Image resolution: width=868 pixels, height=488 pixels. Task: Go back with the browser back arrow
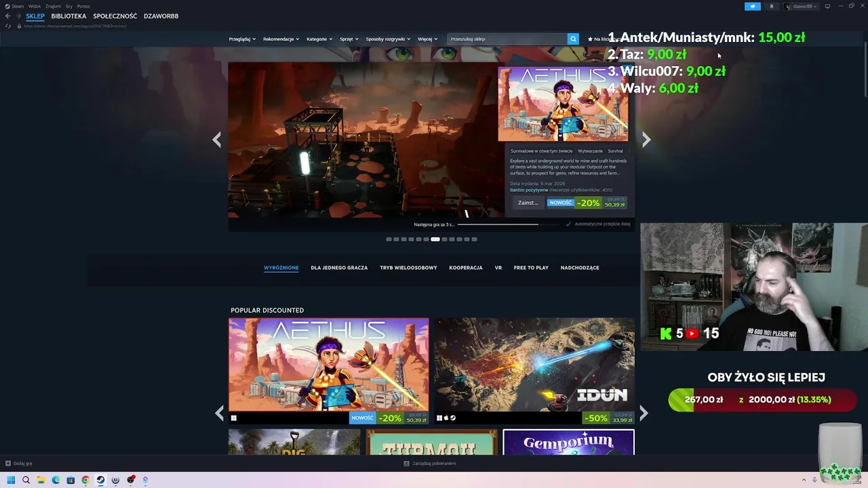click(7, 16)
